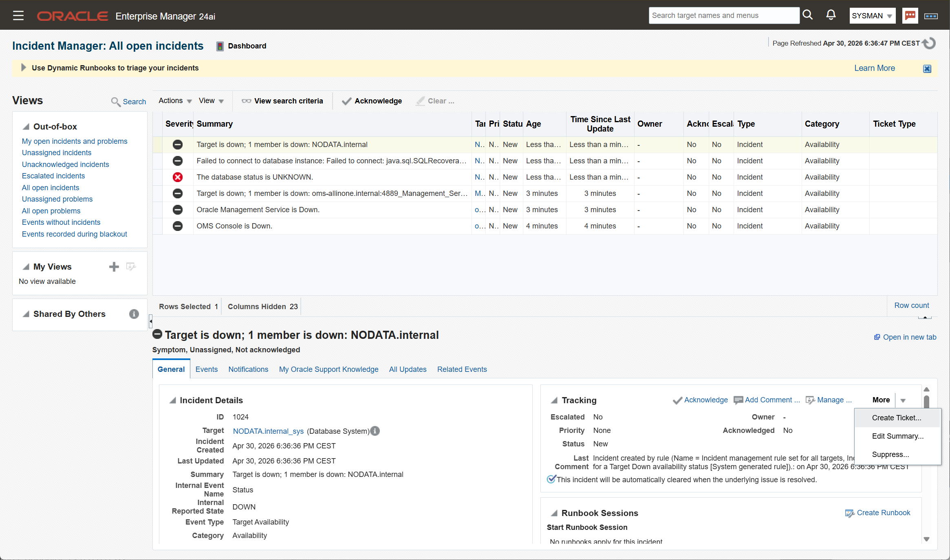
Task: Refresh the page using circular arrow icon
Action: tap(929, 43)
